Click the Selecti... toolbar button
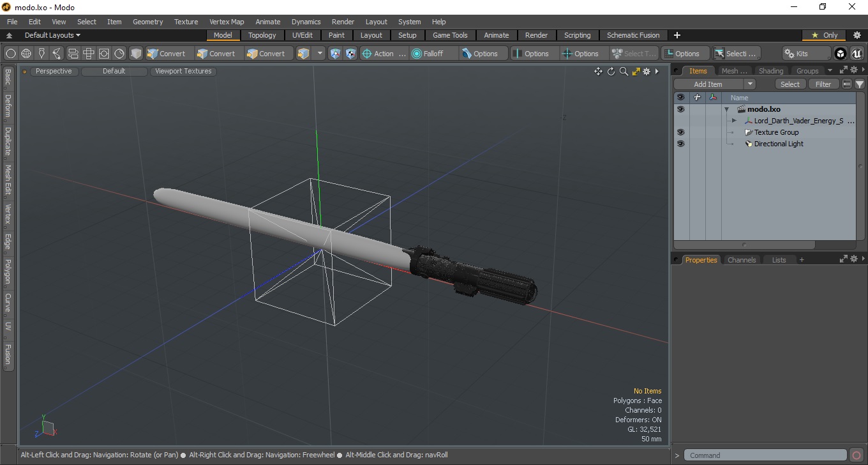 737,54
